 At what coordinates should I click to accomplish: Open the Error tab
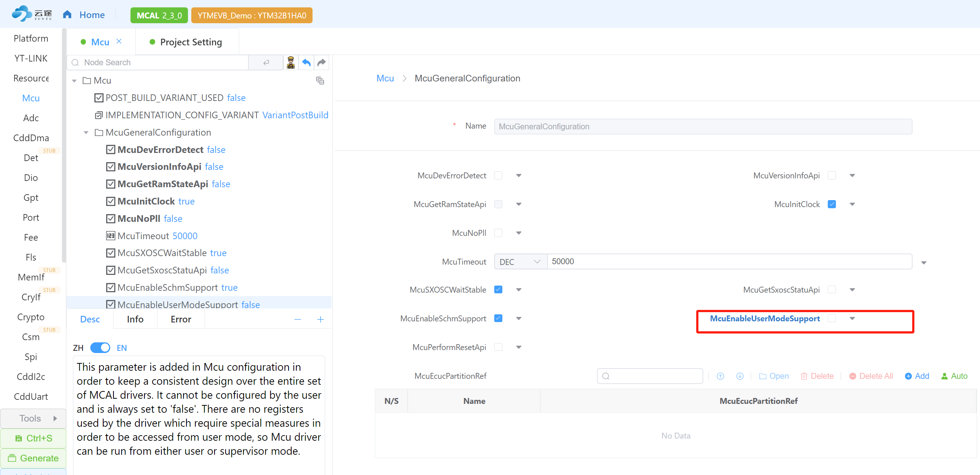(181, 319)
